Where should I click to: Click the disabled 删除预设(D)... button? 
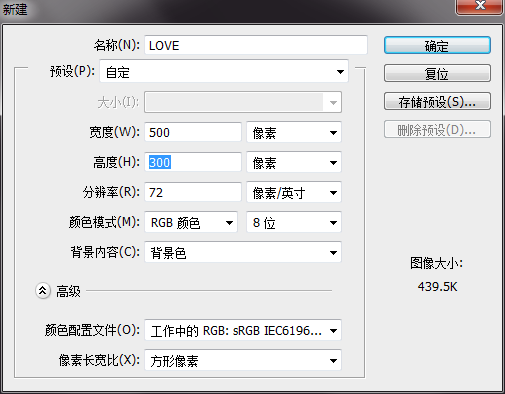(437, 129)
